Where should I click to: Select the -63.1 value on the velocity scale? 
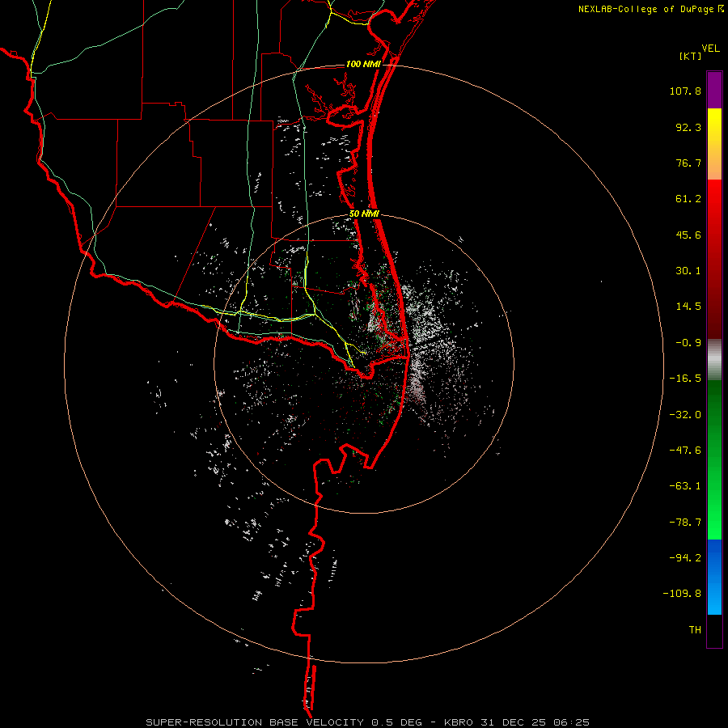685,486
